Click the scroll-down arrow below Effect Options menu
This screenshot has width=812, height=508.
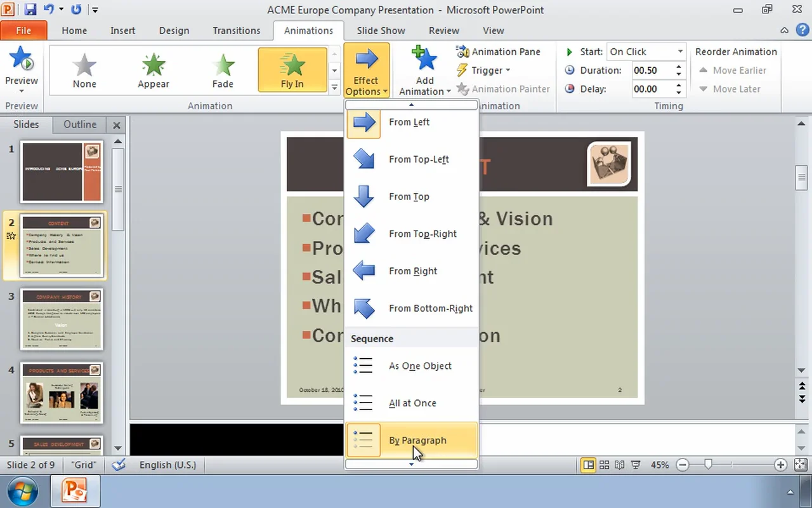pyautogui.click(x=411, y=464)
